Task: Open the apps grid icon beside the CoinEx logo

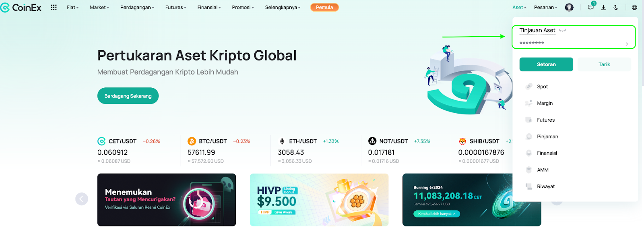Action: coord(54,7)
